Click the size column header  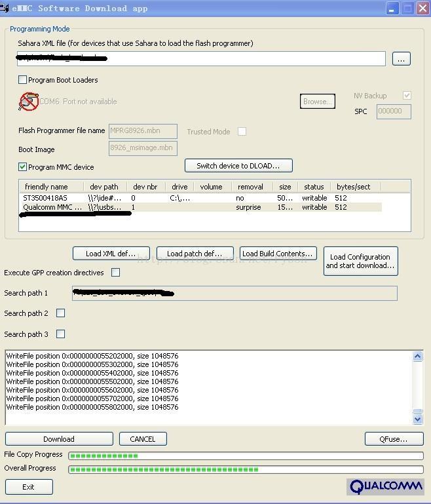tap(285, 187)
